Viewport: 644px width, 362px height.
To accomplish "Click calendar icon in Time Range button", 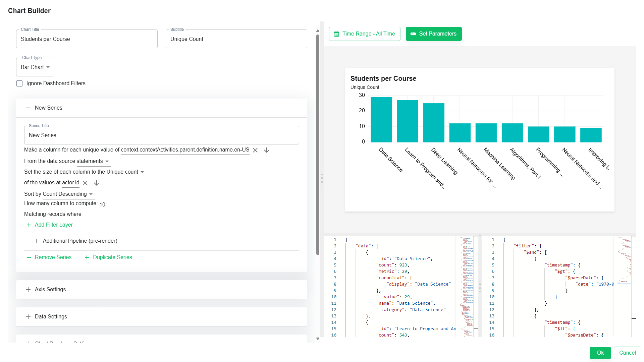I will pos(336,34).
